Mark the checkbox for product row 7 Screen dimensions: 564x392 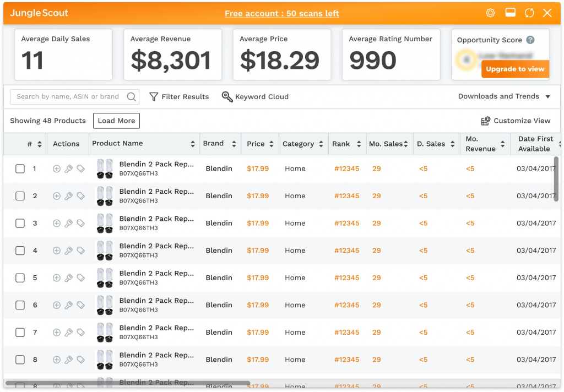20,333
